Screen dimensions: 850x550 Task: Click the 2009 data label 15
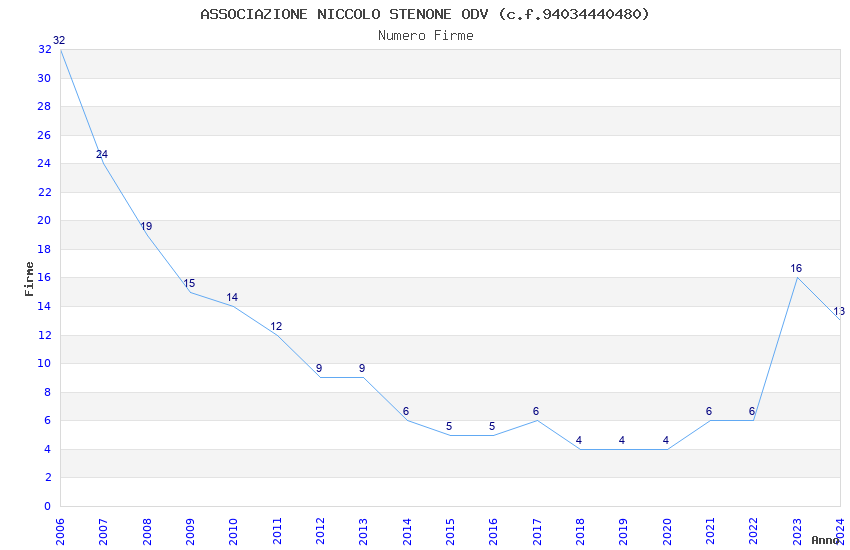(x=189, y=283)
